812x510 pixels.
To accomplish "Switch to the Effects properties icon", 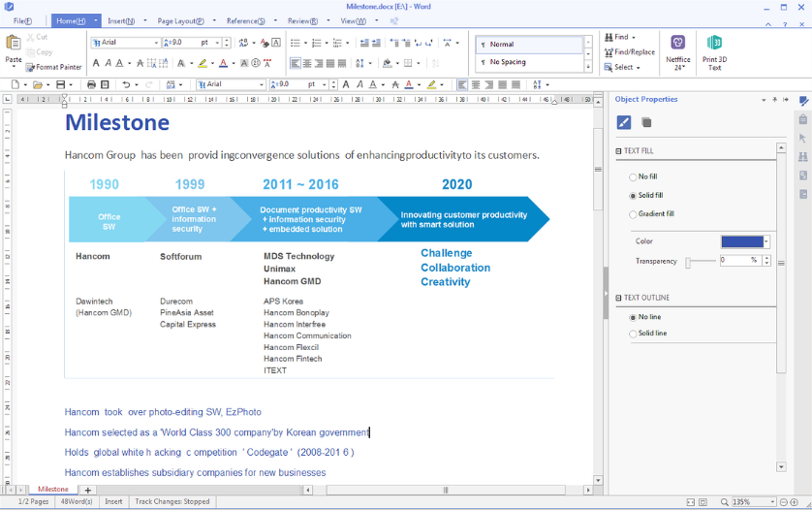I will pos(647,122).
